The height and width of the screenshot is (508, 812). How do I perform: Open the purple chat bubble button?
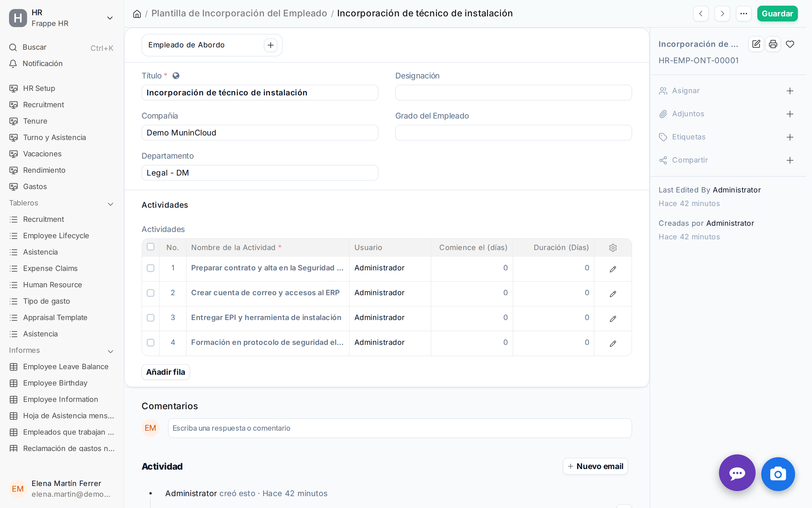point(737,473)
